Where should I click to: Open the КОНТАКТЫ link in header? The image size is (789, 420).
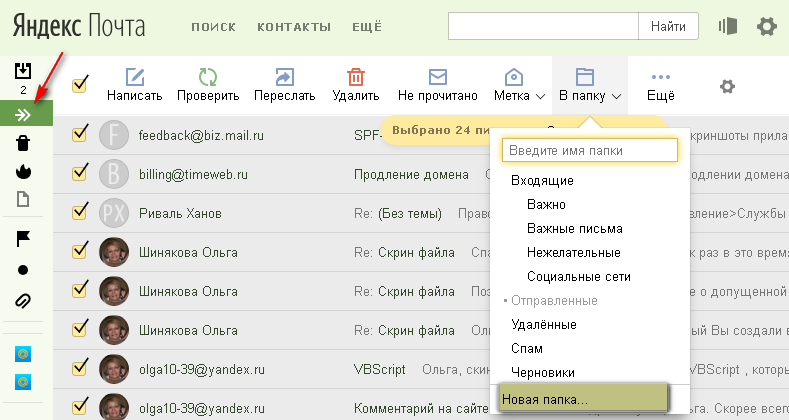click(x=294, y=27)
